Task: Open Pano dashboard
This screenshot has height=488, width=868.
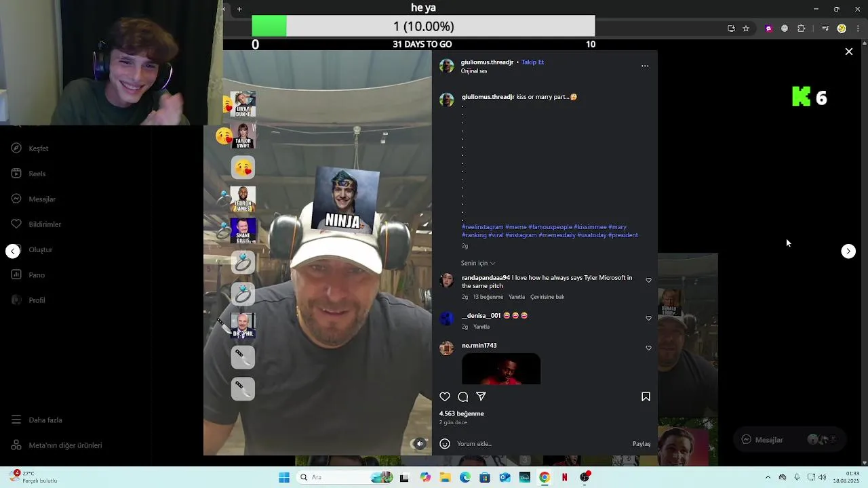Action: [x=28, y=274]
